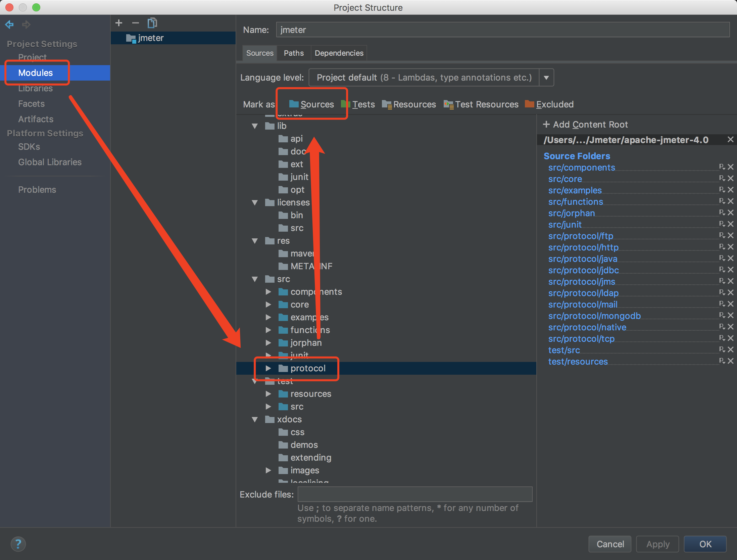This screenshot has width=737, height=560.
Task: Unmark src/protocol/mongodb source folder
Action: 731,315
